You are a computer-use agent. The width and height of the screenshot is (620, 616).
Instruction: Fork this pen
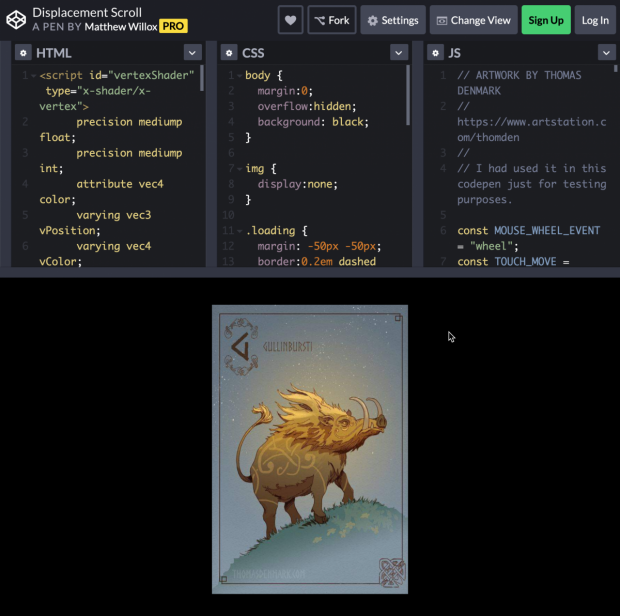[x=332, y=20]
